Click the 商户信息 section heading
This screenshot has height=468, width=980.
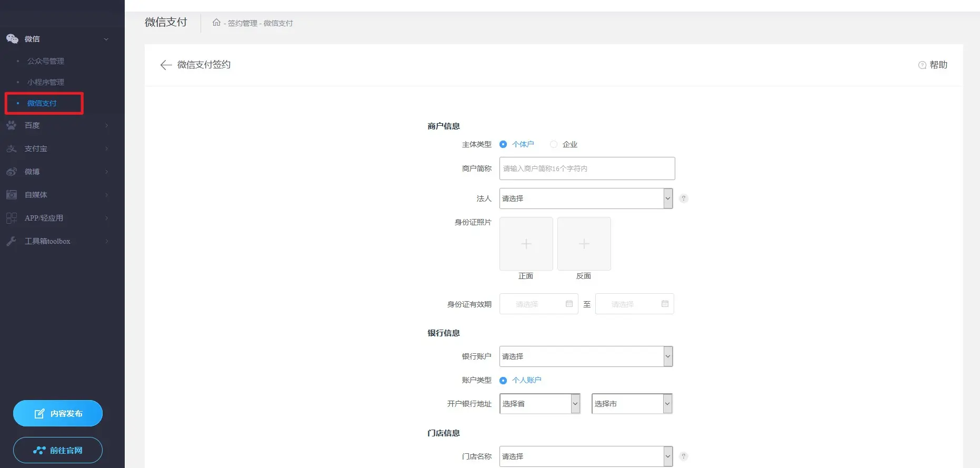pyautogui.click(x=444, y=126)
